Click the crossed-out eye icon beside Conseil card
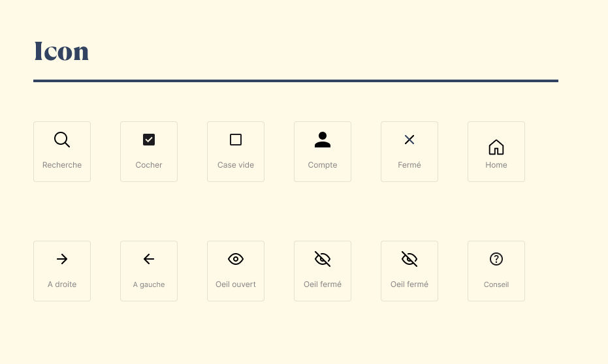The width and height of the screenshot is (608, 364). (409, 259)
